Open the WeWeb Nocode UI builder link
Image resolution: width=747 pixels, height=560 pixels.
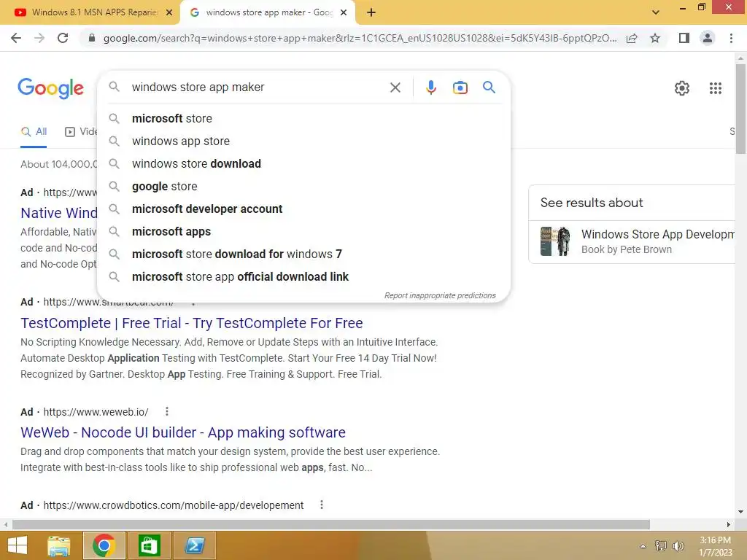click(183, 432)
